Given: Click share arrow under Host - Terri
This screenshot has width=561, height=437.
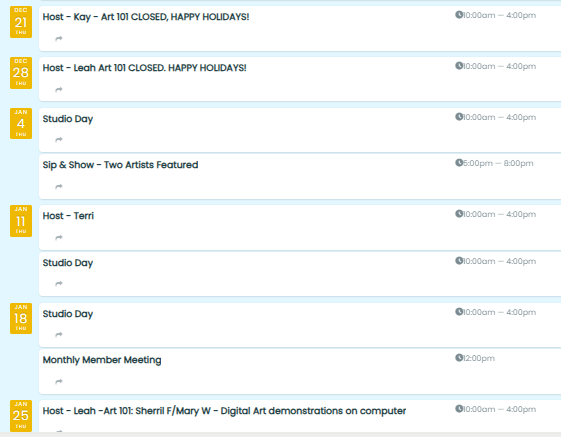Looking at the screenshot, I should (59, 238).
